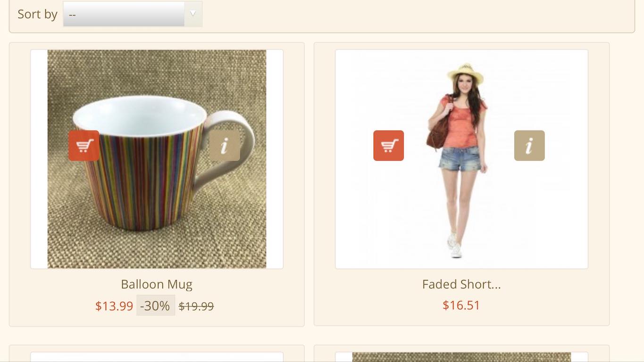This screenshot has width=644, height=362.
Task: Open the Balloon Mug title link
Action: [x=157, y=284]
